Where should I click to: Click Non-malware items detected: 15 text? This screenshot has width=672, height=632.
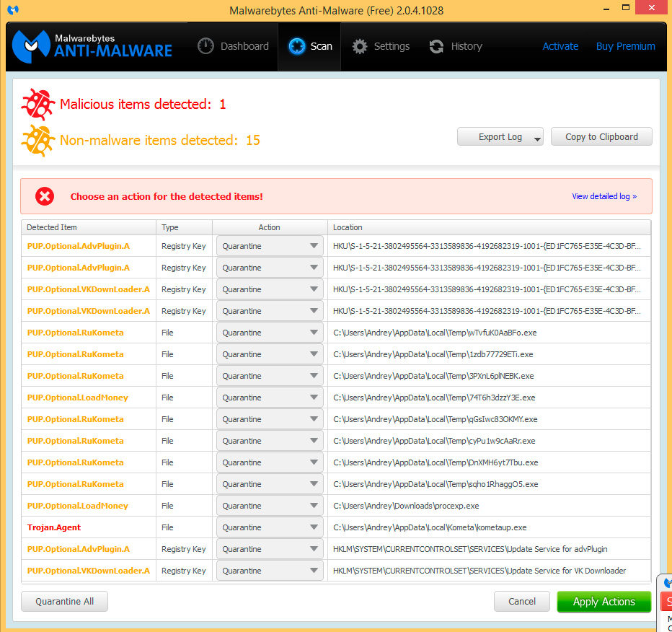click(x=160, y=141)
